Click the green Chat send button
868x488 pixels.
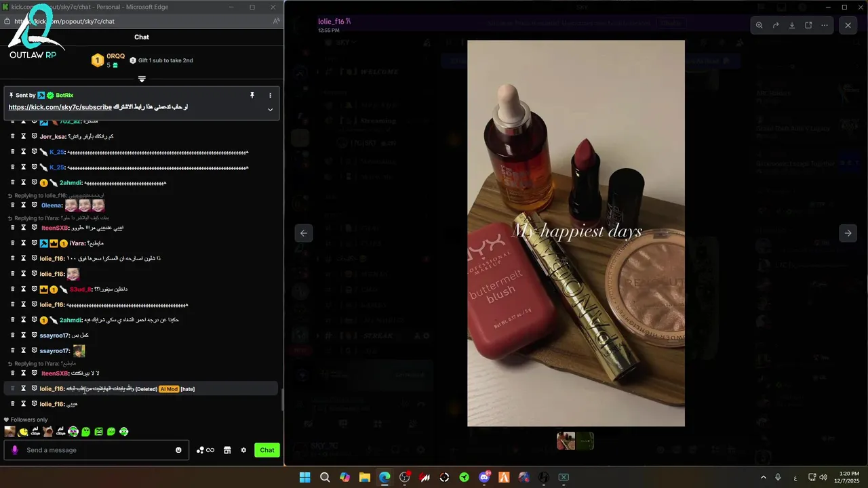(x=267, y=450)
